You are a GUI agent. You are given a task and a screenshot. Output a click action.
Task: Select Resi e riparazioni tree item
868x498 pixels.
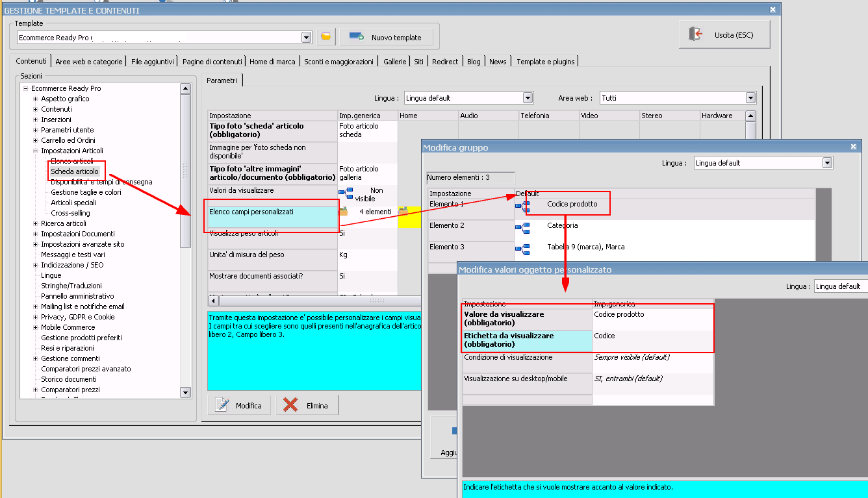pos(67,348)
